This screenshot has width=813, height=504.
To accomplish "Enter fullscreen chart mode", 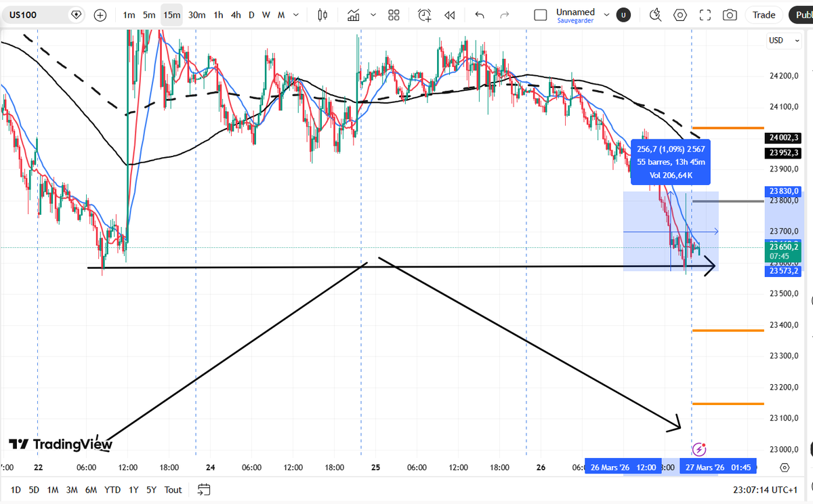I will tap(705, 14).
